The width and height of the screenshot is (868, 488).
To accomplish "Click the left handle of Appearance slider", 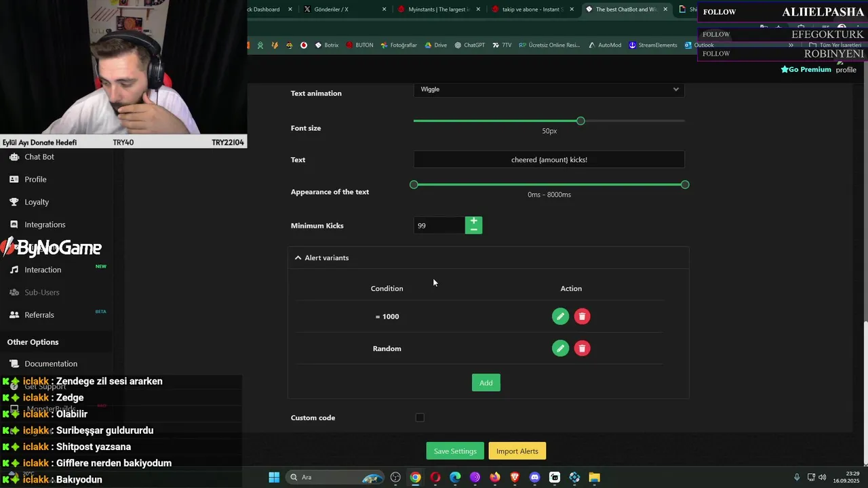I will [x=414, y=184].
